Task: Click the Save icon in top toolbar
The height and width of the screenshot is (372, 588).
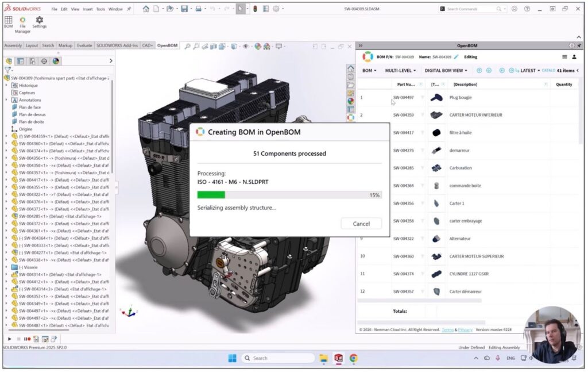Action: pos(184,9)
